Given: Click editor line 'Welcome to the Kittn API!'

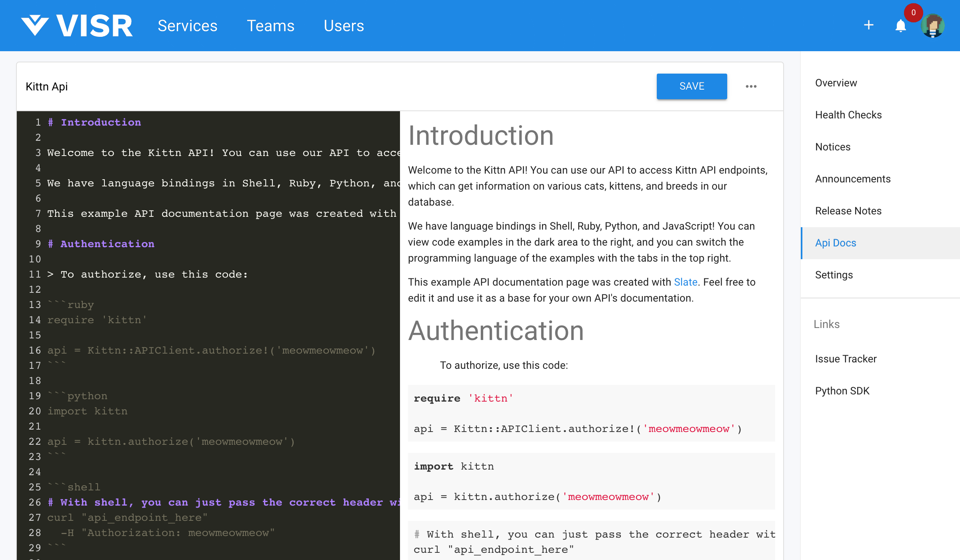Looking at the screenshot, I should (x=224, y=153).
